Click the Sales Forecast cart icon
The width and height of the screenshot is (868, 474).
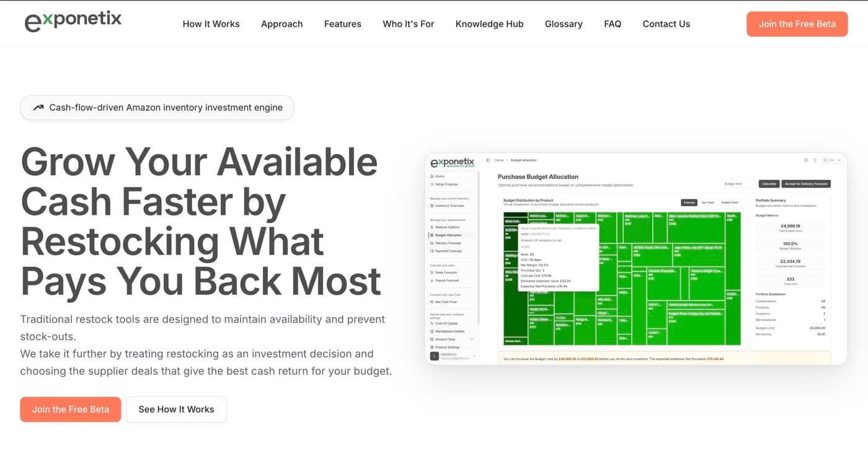pyautogui.click(x=432, y=273)
